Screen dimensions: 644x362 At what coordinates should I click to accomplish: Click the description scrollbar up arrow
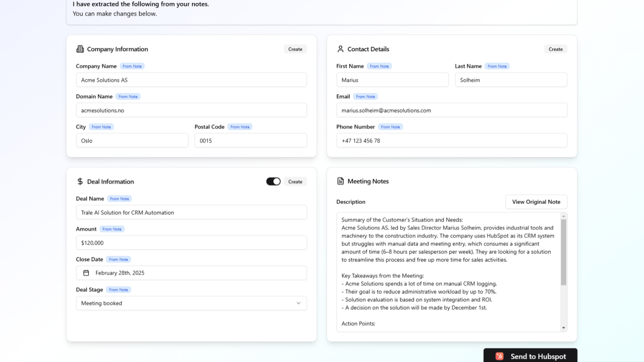[563, 216]
